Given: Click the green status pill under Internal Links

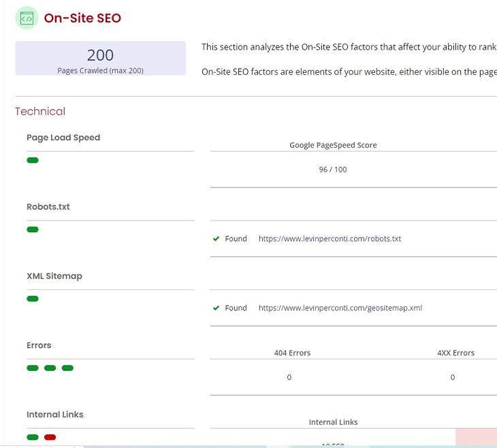Looking at the screenshot, I should click(x=33, y=437).
